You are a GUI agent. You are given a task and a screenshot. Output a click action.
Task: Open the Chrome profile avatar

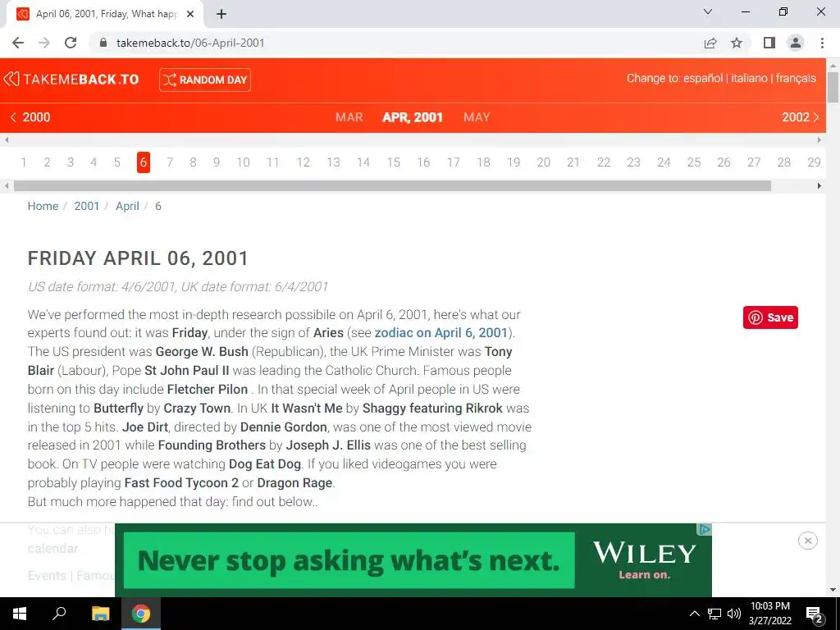pos(796,43)
